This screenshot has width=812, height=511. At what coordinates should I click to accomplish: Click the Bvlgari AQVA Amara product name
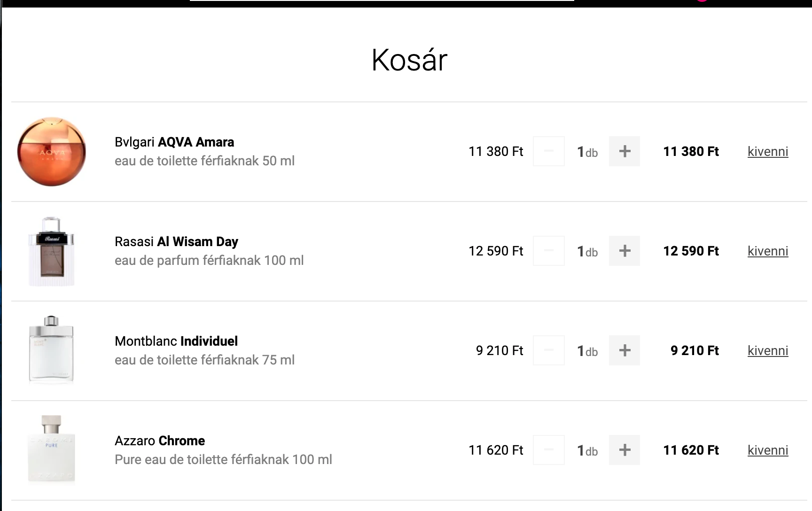(174, 142)
